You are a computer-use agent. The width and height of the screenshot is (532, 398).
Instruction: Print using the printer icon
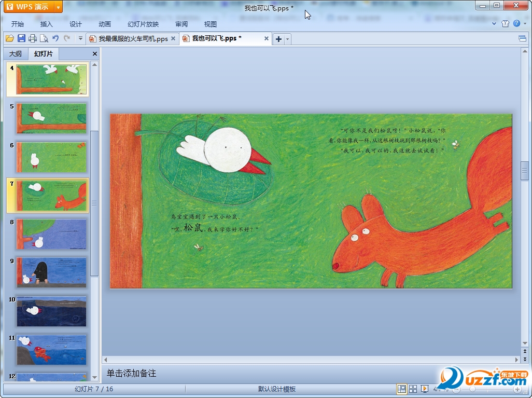click(x=33, y=38)
